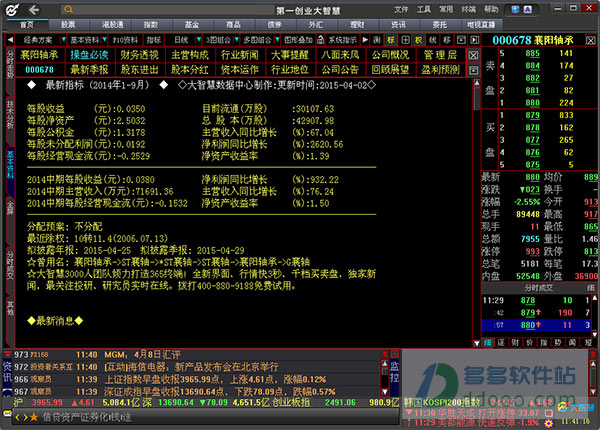Click the 统 toolbar icon
600x430 pixels.
(433, 40)
